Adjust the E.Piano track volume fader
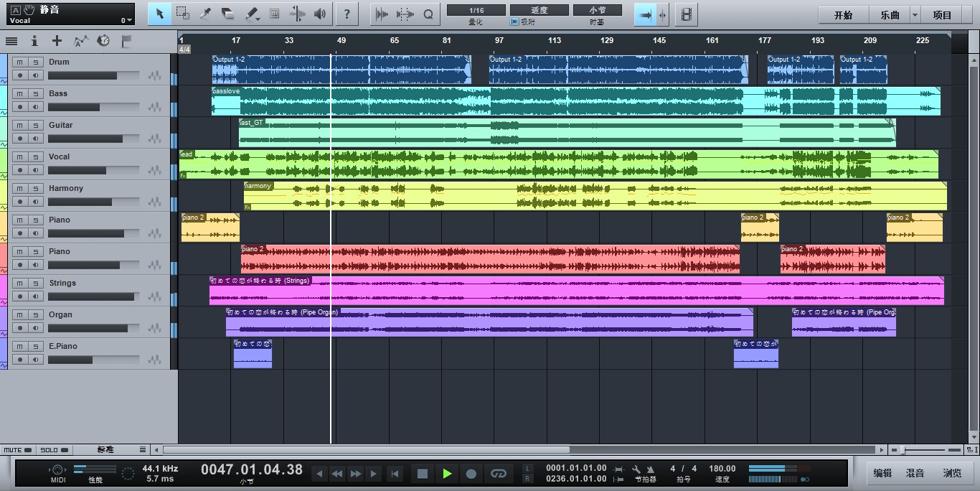Image resolution: width=980 pixels, height=491 pixels. pyautogui.click(x=93, y=360)
